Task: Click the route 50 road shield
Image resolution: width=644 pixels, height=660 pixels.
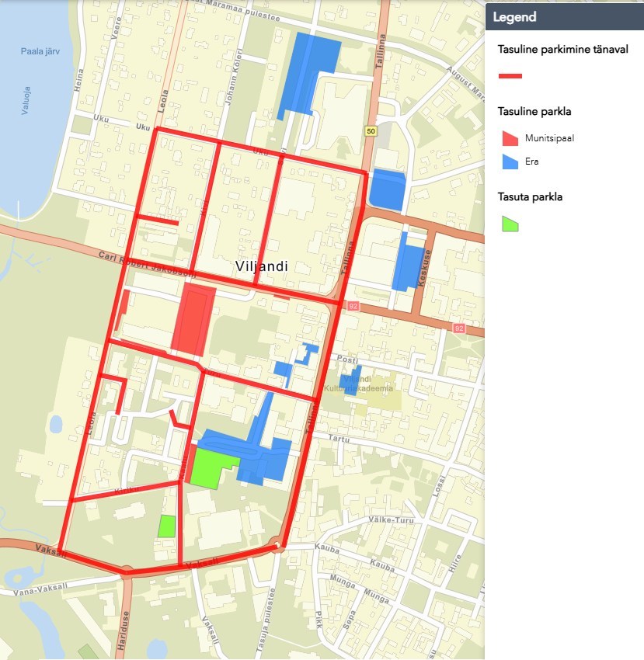Action: [371, 131]
